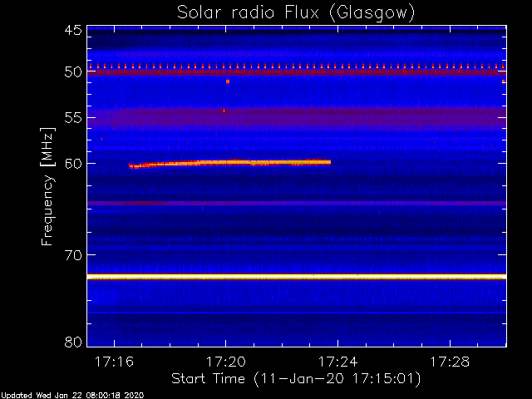Select the 17:24 time tick label
The image size is (532, 399).
coord(338,362)
